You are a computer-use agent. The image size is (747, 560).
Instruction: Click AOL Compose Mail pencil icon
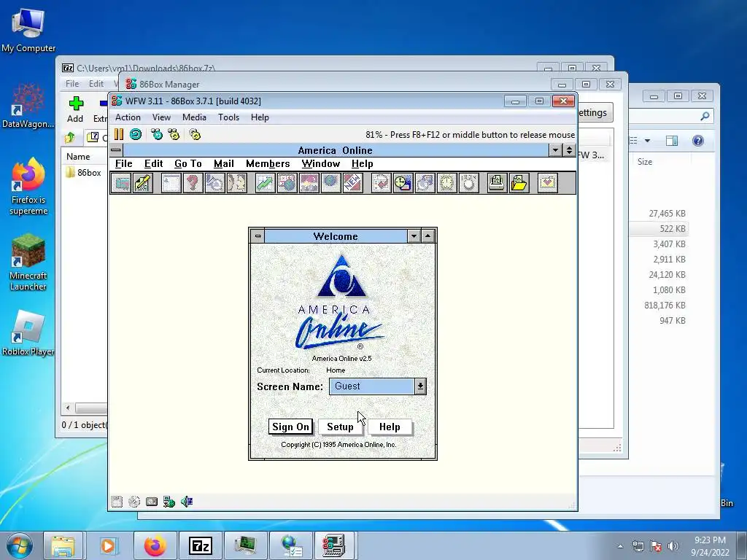pyautogui.click(x=142, y=183)
